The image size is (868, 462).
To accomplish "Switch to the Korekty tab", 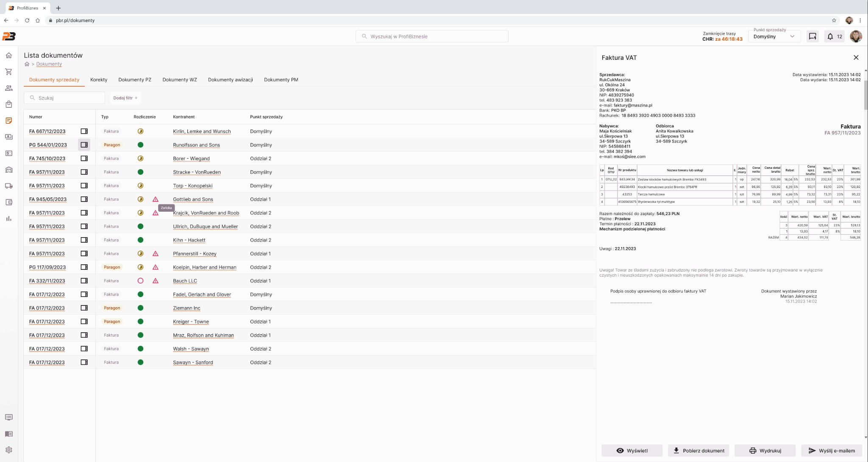I will coord(99,80).
